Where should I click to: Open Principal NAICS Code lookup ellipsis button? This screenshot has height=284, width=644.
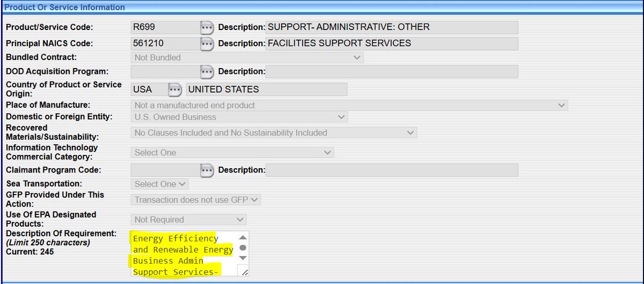coord(207,44)
